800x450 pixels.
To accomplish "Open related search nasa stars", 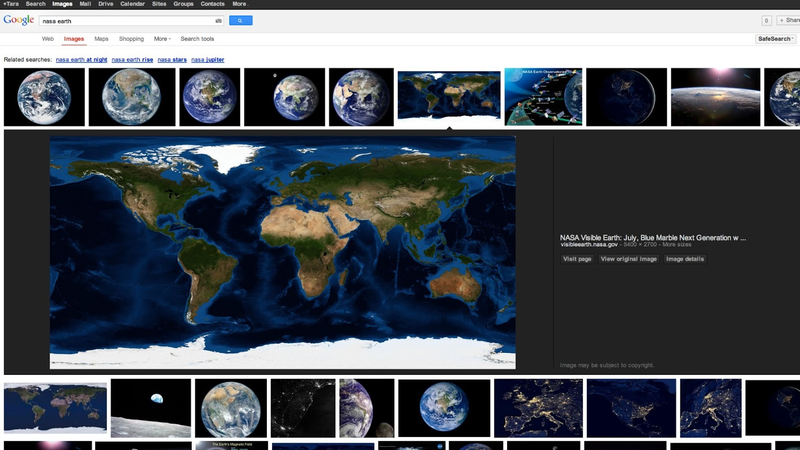I will click(x=172, y=60).
